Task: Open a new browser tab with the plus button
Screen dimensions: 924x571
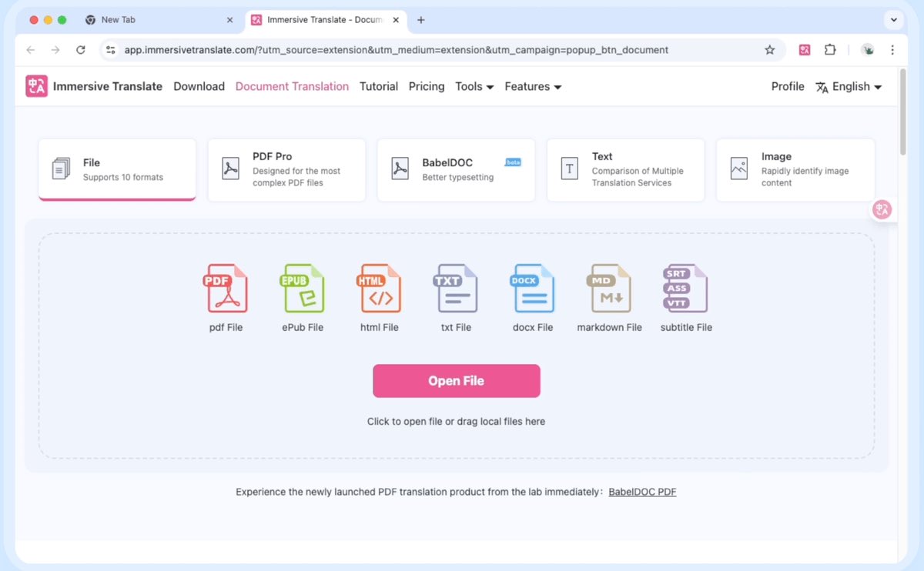Action: (x=420, y=20)
